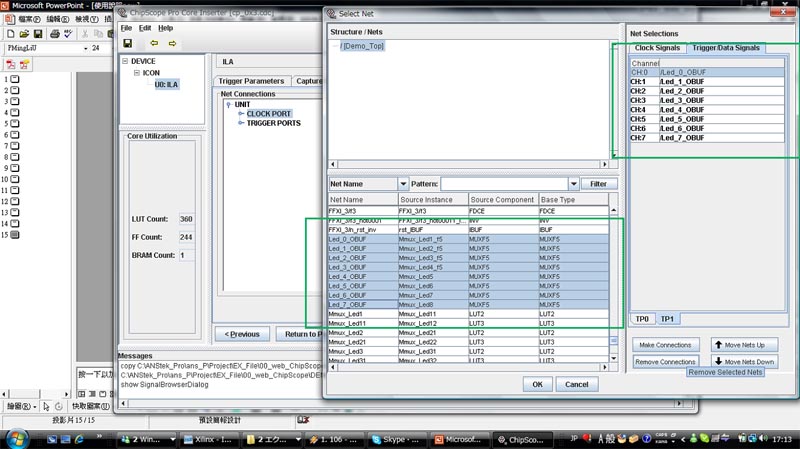Collapse the DEVICE tree node
Viewport: 800px width, 449px height.
[x=125, y=61]
